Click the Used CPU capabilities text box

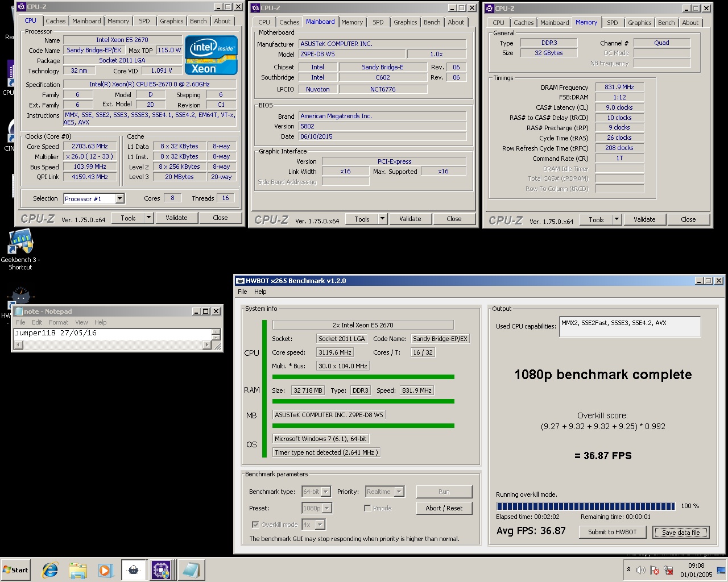[630, 327]
